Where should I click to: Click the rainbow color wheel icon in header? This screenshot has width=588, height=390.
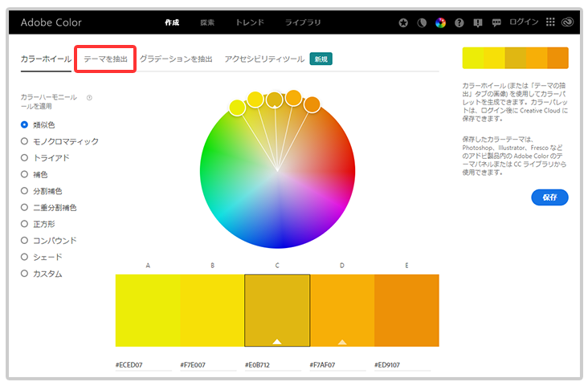tap(440, 22)
